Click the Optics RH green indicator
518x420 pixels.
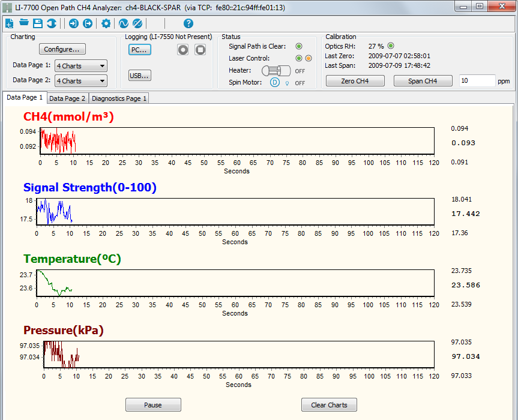point(391,46)
